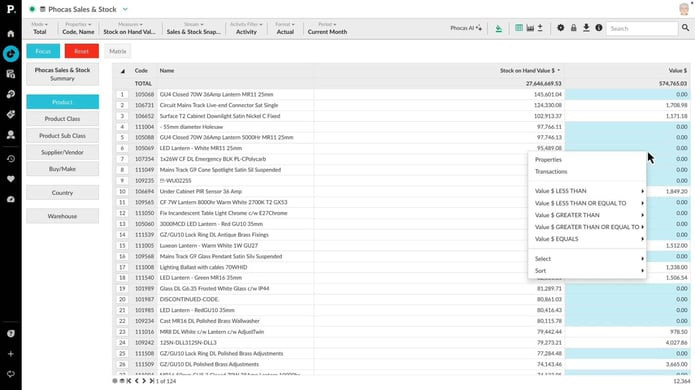Expand Value $ LESS THAN submenu
This screenshot has height=390, width=695.
pyautogui.click(x=587, y=191)
